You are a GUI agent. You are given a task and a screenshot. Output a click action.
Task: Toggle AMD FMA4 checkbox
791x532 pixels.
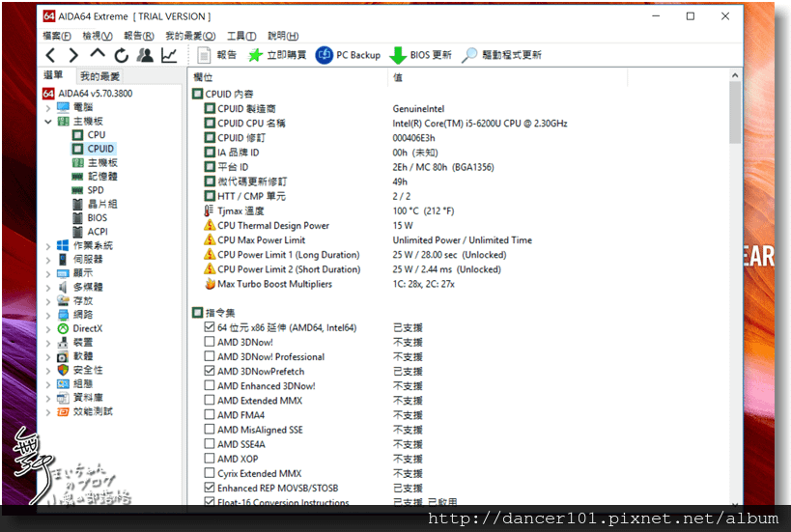(210, 415)
